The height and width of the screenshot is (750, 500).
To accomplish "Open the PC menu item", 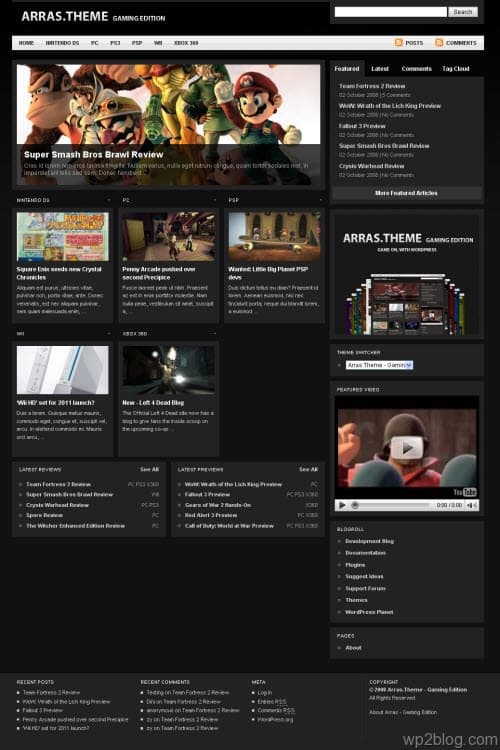I will (x=95, y=43).
